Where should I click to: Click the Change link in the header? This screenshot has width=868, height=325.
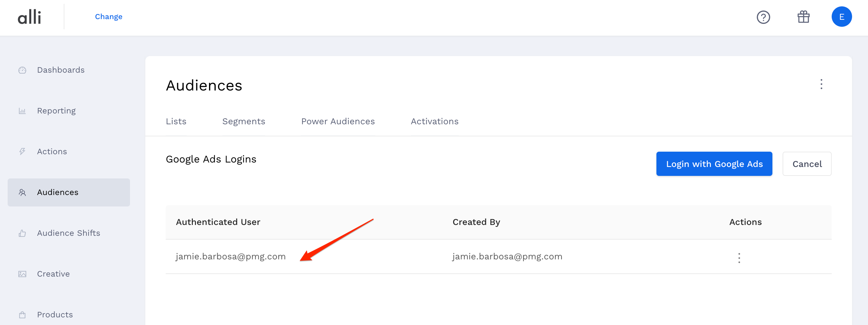108,16
